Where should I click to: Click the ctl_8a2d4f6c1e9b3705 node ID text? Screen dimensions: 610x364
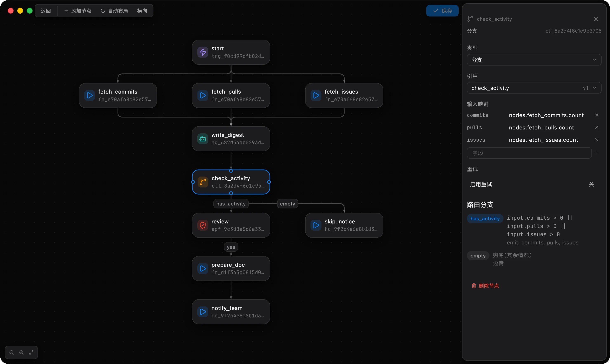pyautogui.click(x=573, y=31)
